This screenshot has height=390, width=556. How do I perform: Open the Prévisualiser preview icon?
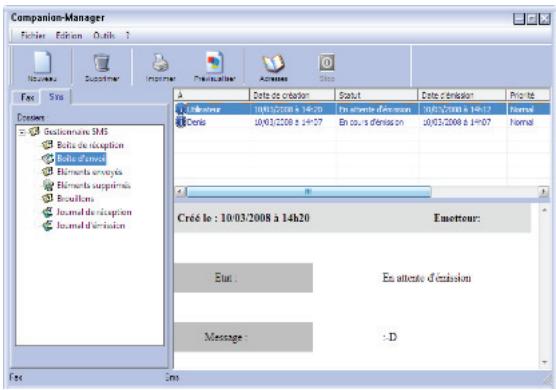coord(215,63)
